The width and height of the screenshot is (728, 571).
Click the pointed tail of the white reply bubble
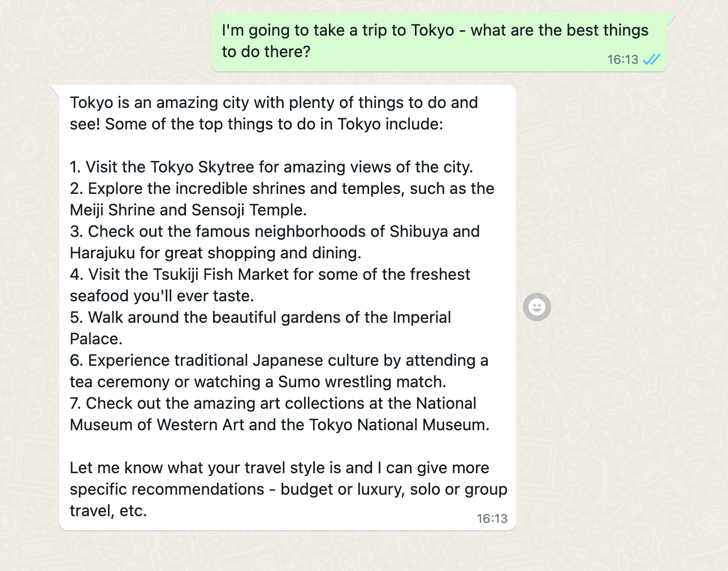point(55,89)
